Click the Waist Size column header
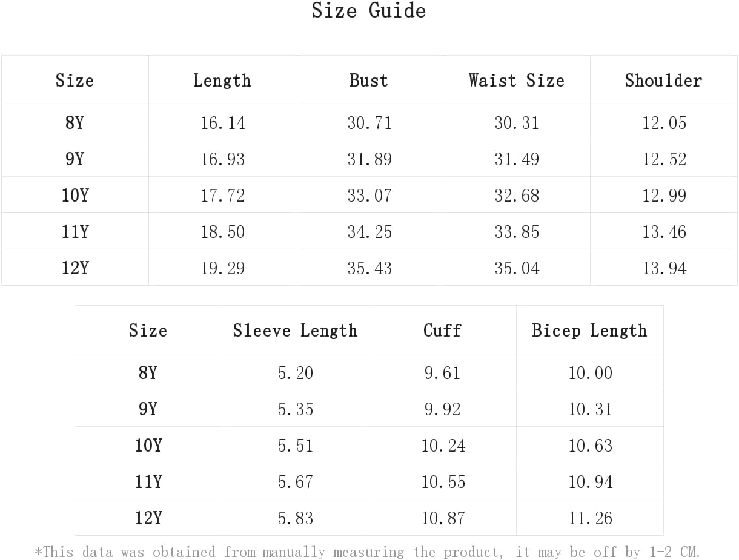Viewport: 739px width, 560px height. pos(517,81)
